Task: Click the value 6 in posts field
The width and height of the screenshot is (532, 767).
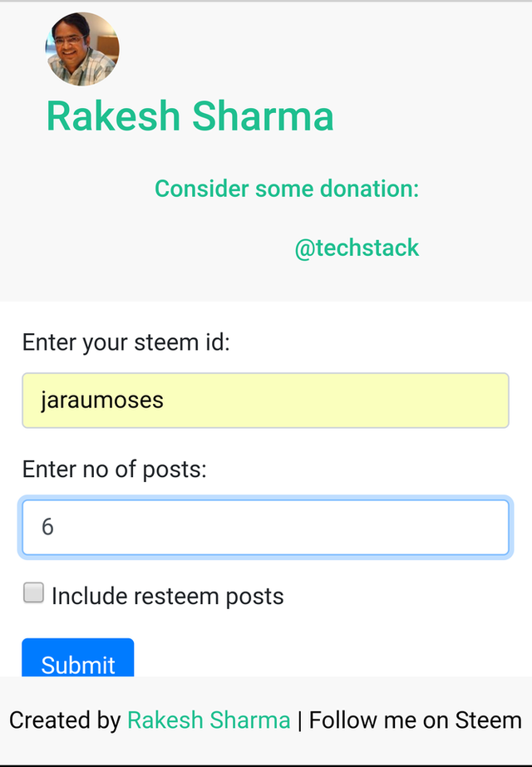Action: click(x=47, y=527)
